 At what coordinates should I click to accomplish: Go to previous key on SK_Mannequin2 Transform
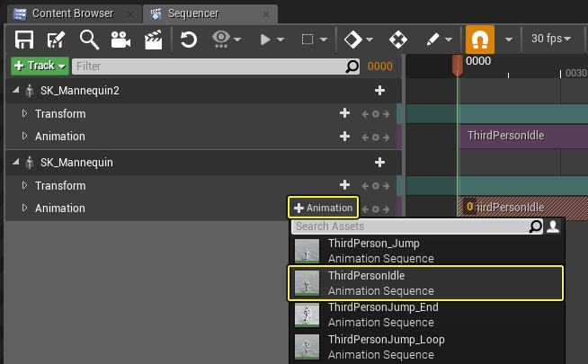click(x=365, y=114)
